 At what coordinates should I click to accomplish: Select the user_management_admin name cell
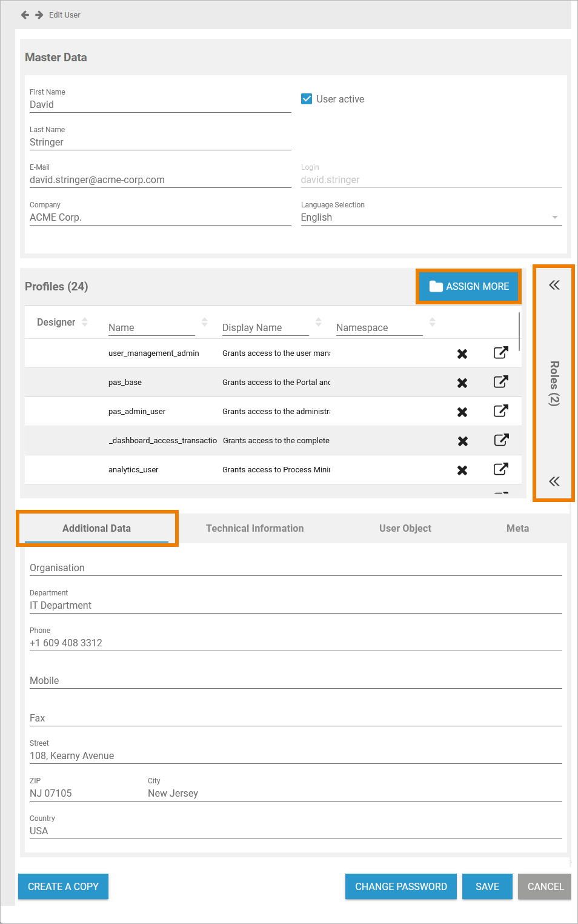(x=154, y=353)
